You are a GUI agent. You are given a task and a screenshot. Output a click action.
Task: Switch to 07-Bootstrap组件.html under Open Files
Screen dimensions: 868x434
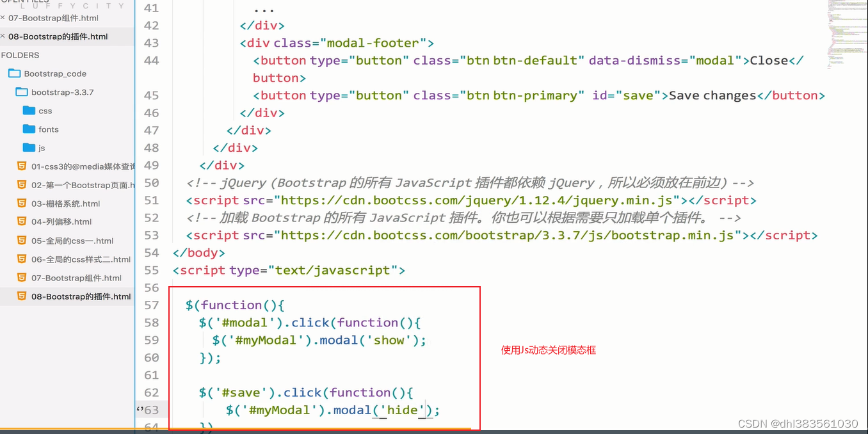53,18
